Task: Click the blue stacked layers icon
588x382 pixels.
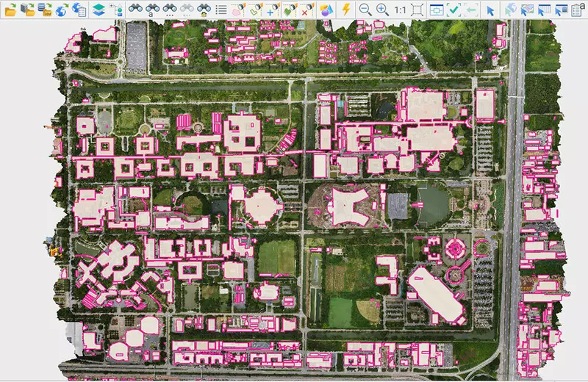Action: 99,10
